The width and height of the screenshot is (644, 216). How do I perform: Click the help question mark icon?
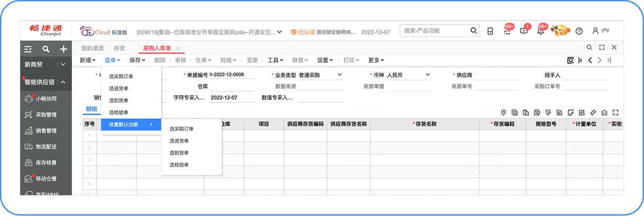(x=579, y=31)
